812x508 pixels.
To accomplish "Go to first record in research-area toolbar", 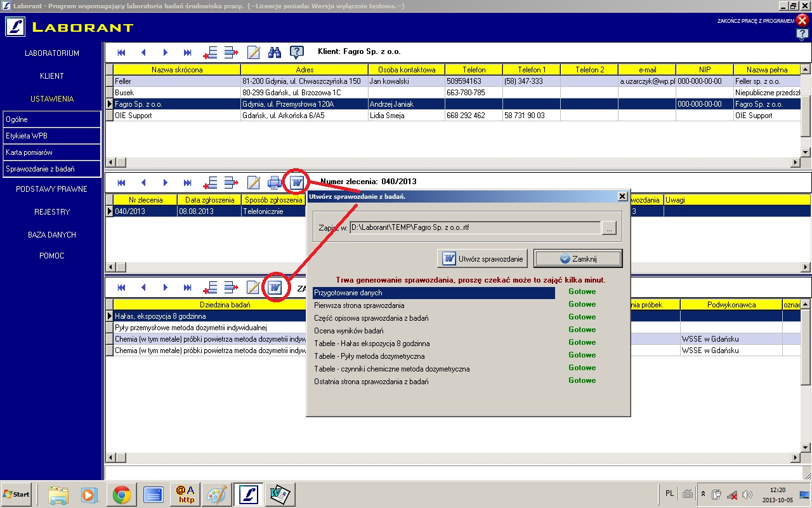I will (x=121, y=288).
